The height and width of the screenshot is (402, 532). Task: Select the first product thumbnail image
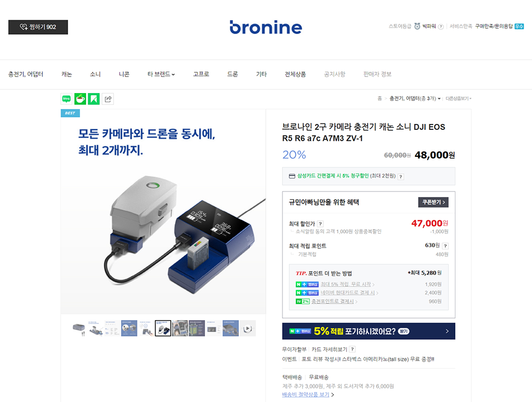[79, 329]
